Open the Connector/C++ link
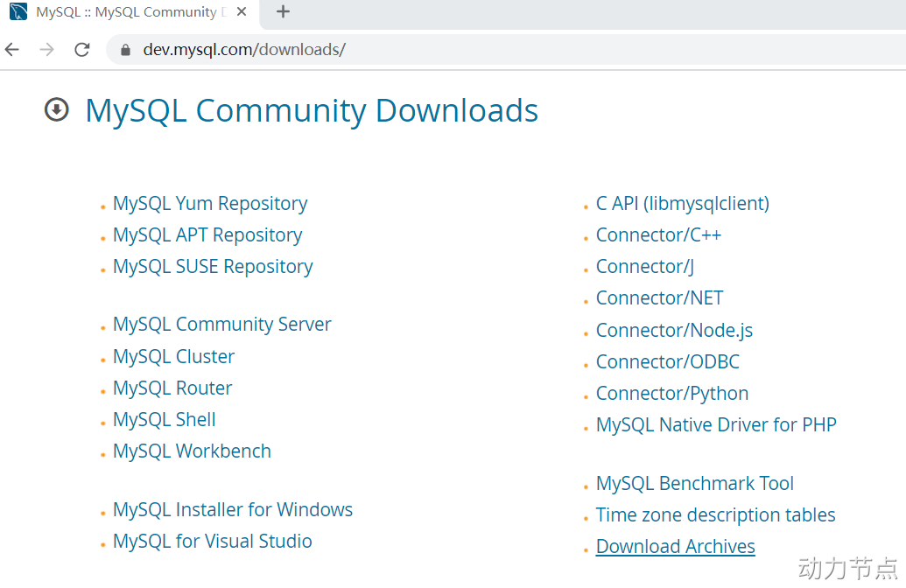The image size is (906, 588). point(658,235)
